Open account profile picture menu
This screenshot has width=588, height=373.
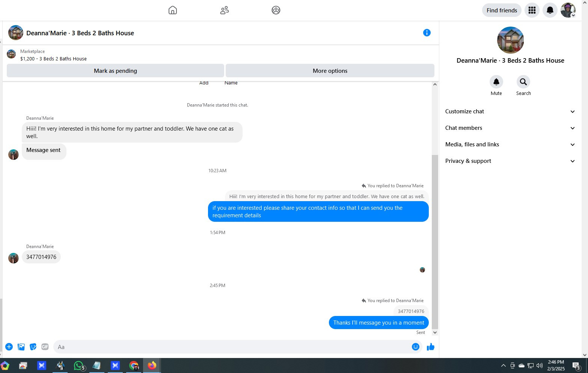[x=568, y=10]
